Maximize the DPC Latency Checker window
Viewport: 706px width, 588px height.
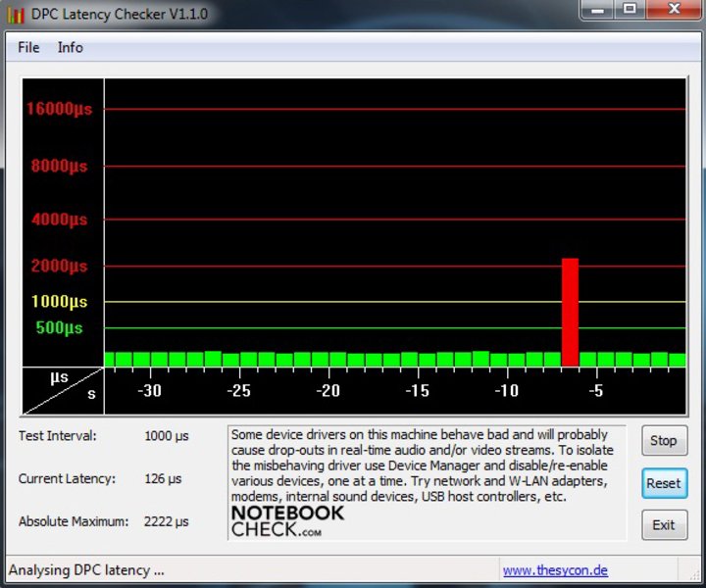[630, 10]
